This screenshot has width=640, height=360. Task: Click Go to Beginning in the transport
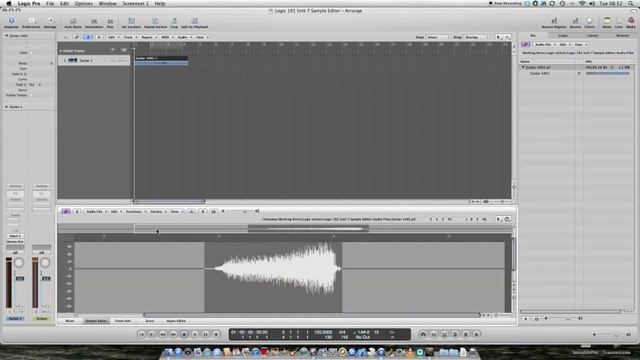141,334
